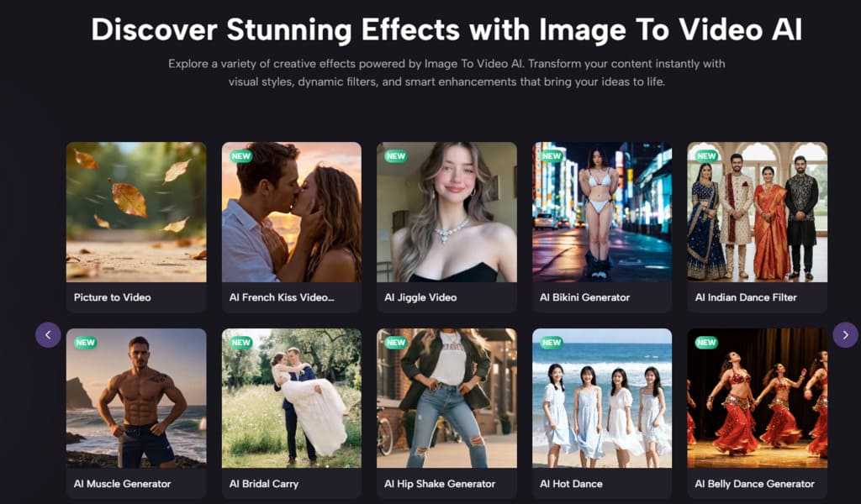Screen dimensions: 861x504
Task: Select the AI Indian Dance Filter label
Action: coord(746,297)
